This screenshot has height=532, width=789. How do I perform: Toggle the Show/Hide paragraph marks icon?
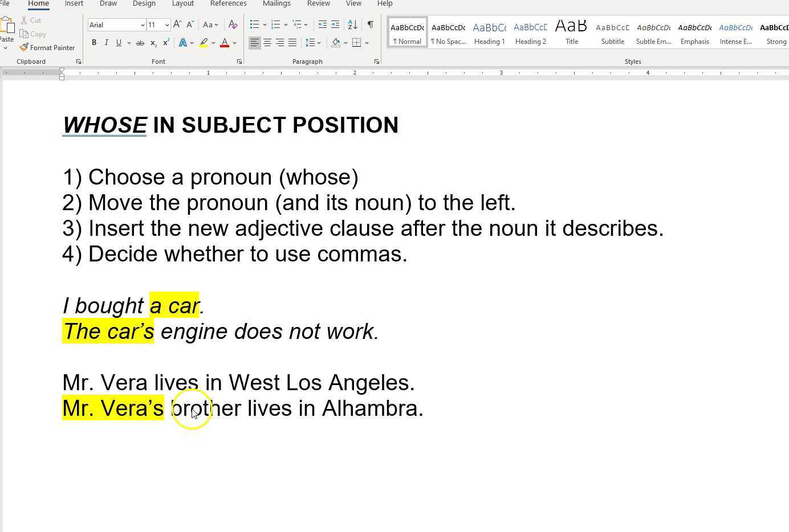[370, 24]
